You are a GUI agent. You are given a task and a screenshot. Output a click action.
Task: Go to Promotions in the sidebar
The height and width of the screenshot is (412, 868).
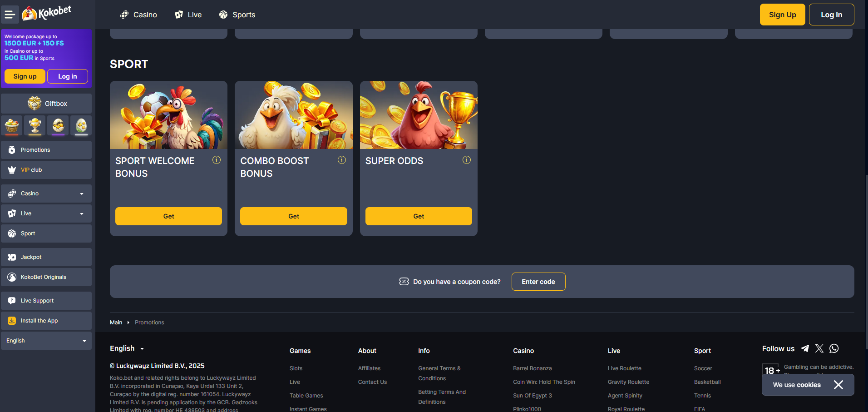point(46,150)
